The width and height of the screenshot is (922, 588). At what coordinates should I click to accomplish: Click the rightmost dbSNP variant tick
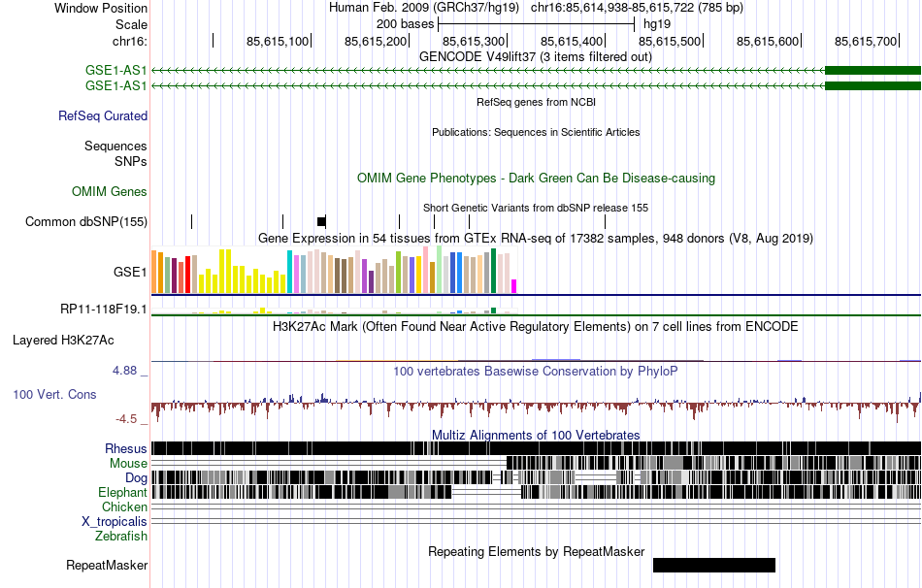pos(605,221)
